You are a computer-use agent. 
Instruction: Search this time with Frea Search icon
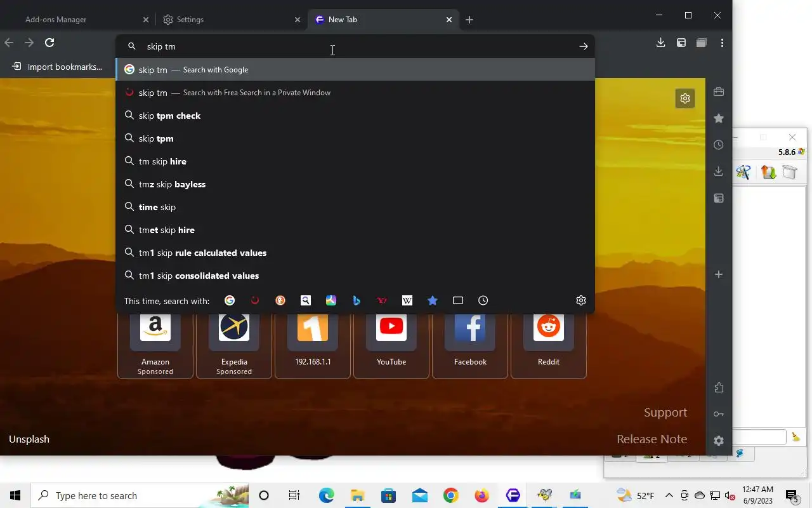(255, 300)
